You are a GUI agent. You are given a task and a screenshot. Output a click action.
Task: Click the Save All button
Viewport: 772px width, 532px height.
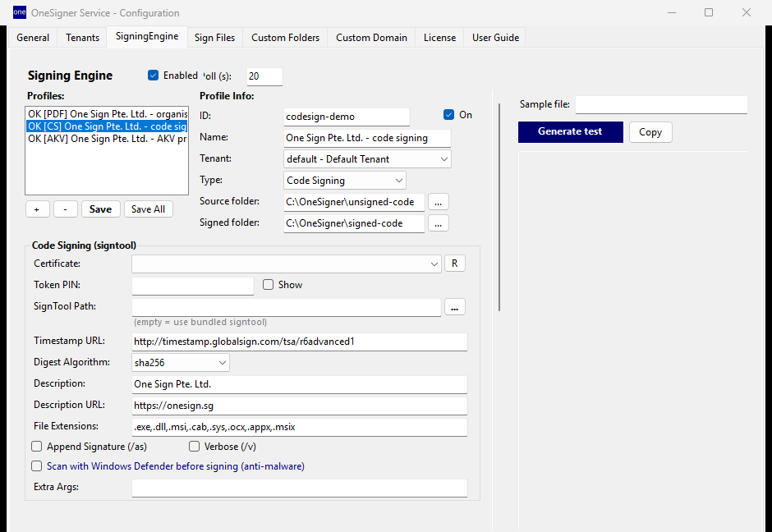pos(148,209)
